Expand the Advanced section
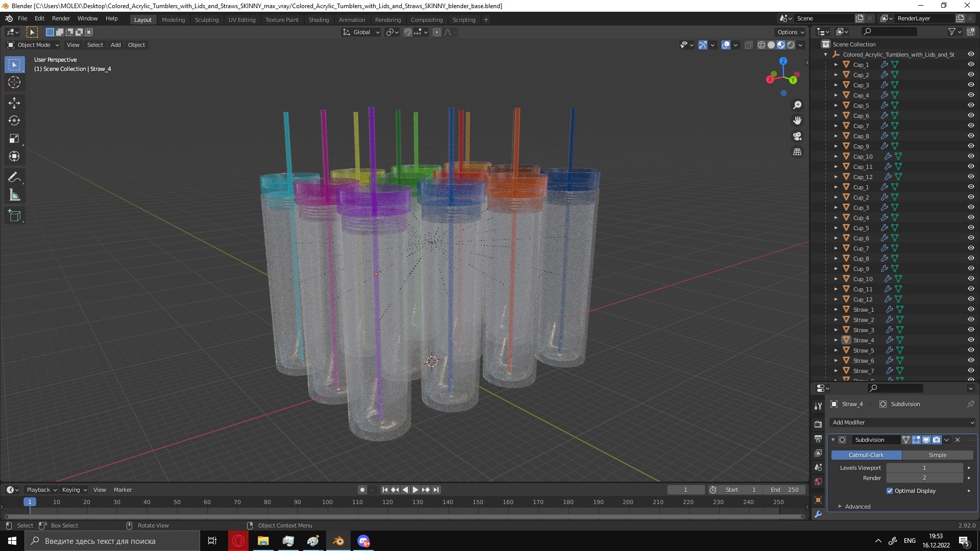 tap(857, 507)
